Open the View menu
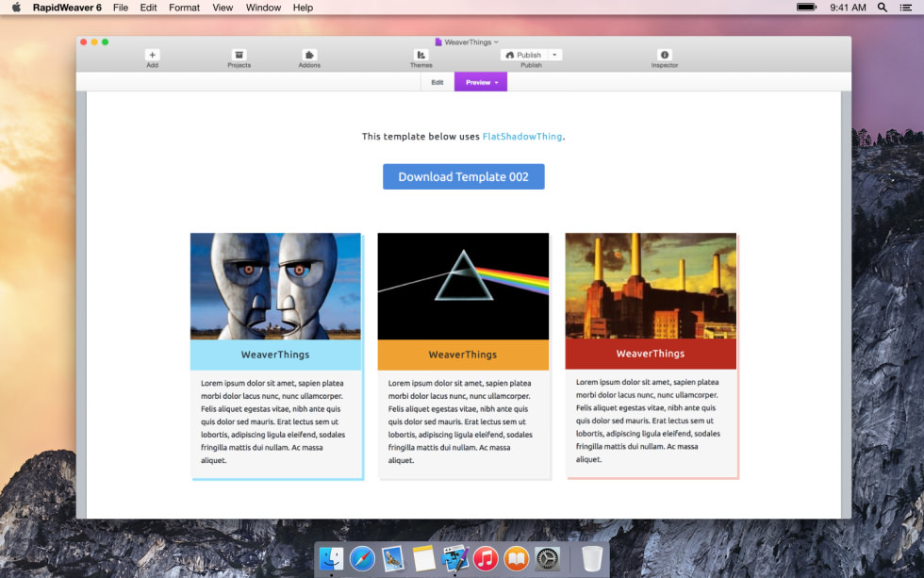 (223, 8)
